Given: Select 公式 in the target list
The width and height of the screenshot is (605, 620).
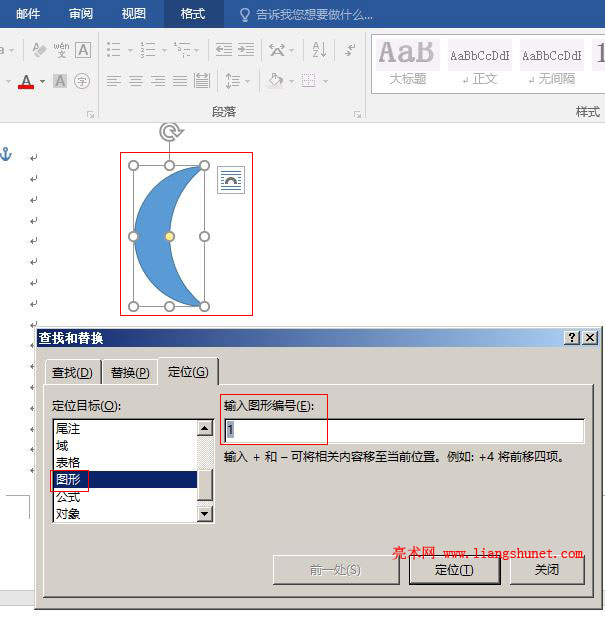Looking at the screenshot, I should tap(125, 497).
